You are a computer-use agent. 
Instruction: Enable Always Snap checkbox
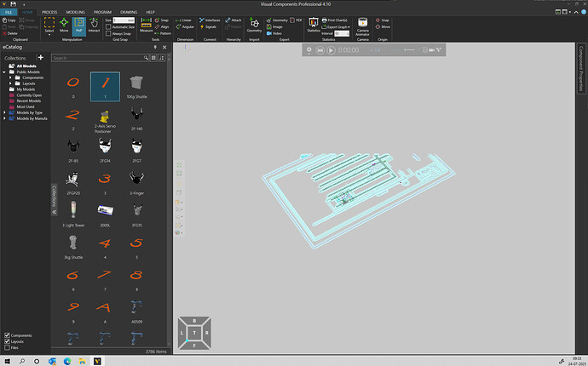108,33
